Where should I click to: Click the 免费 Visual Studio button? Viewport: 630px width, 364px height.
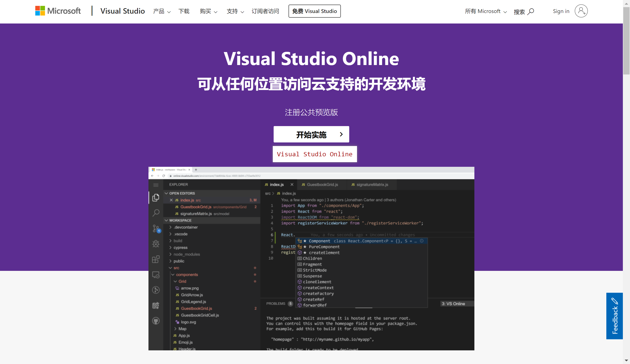point(314,11)
